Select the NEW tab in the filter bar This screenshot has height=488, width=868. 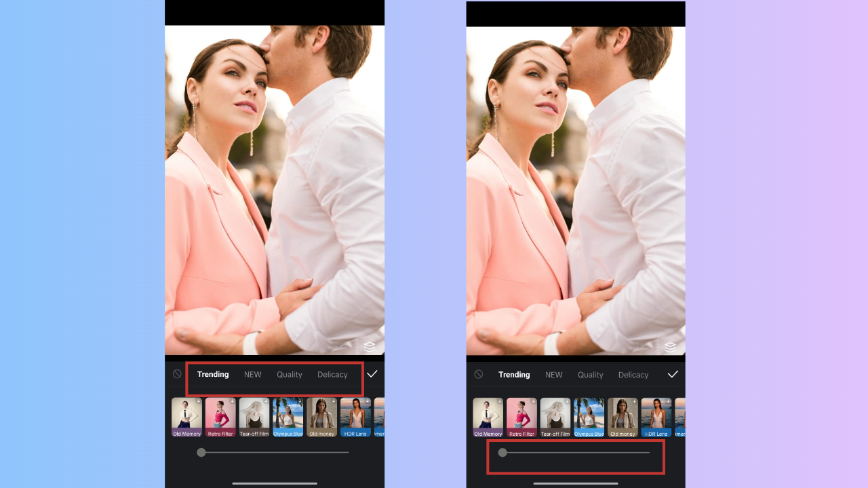[x=252, y=374]
